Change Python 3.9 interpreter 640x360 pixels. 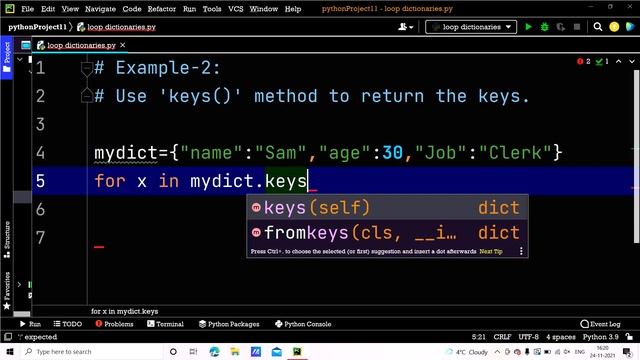tap(600, 337)
